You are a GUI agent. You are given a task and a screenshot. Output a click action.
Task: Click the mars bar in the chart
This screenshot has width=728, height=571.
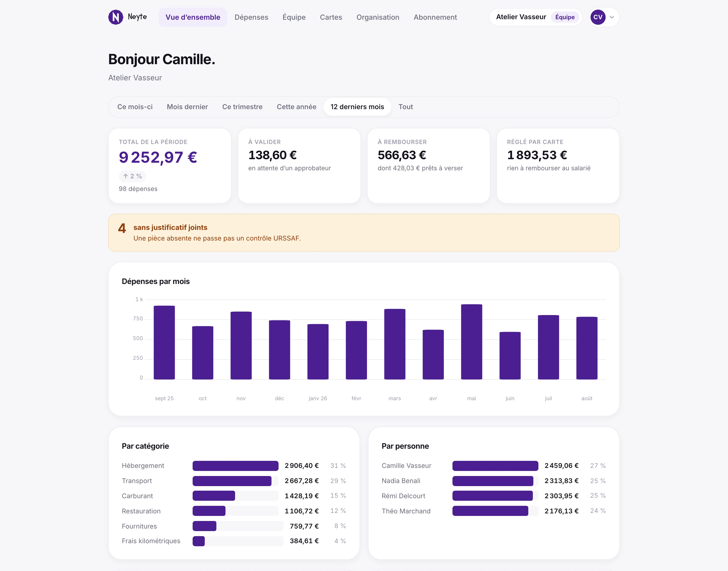tap(395, 344)
